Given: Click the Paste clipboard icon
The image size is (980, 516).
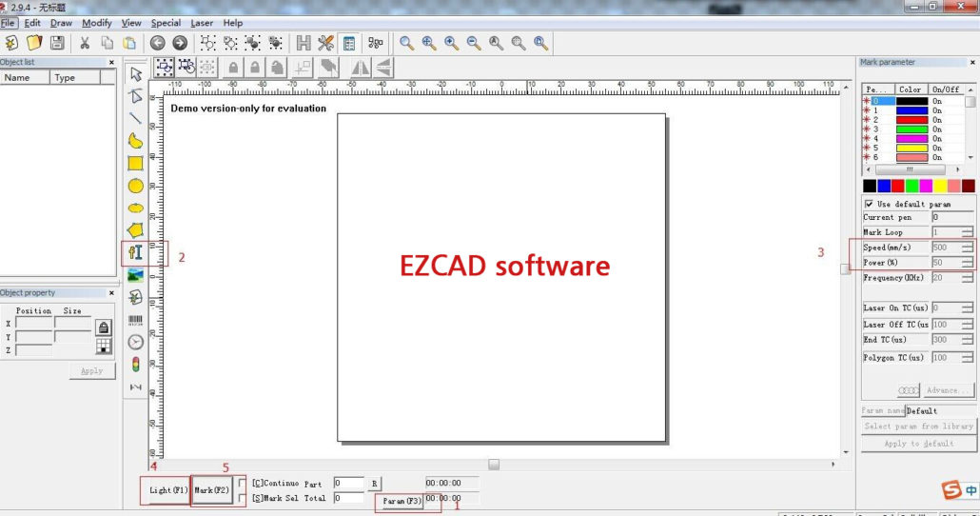Looking at the screenshot, I should coord(129,43).
